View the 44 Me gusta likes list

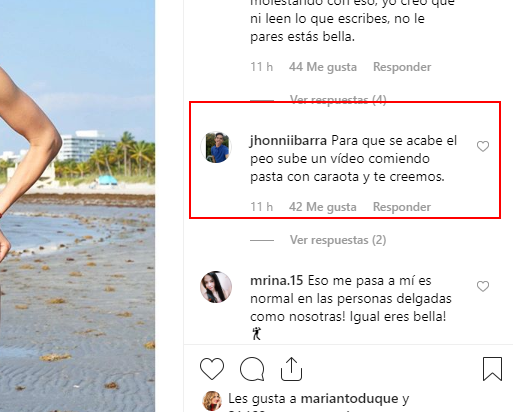[323, 67]
